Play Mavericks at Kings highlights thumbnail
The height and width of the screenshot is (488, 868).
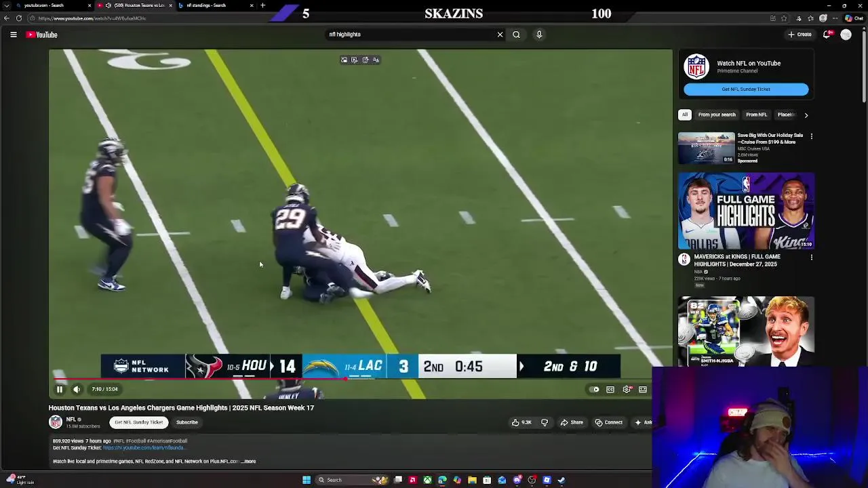(746, 211)
